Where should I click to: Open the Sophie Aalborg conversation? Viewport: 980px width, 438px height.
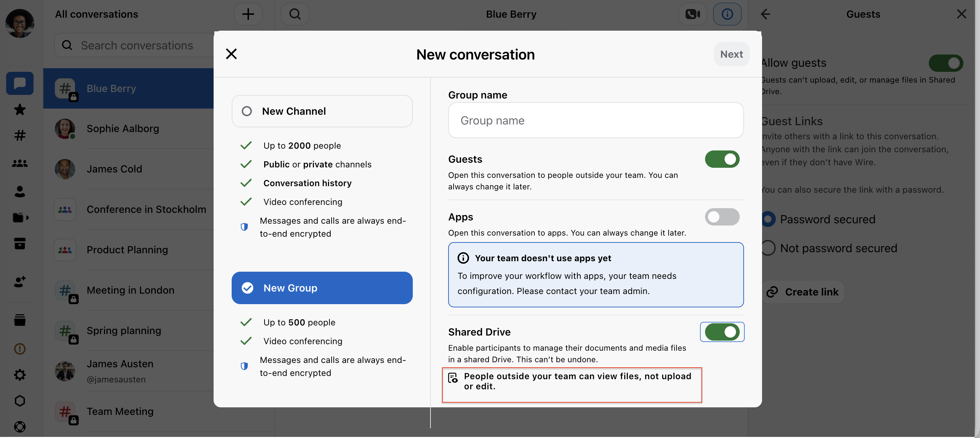click(x=128, y=129)
